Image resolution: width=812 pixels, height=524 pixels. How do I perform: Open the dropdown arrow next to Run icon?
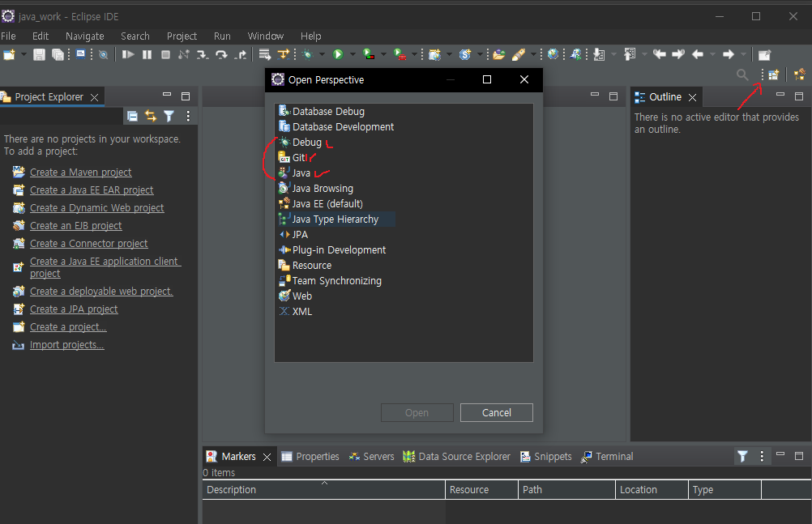coord(353,54)
